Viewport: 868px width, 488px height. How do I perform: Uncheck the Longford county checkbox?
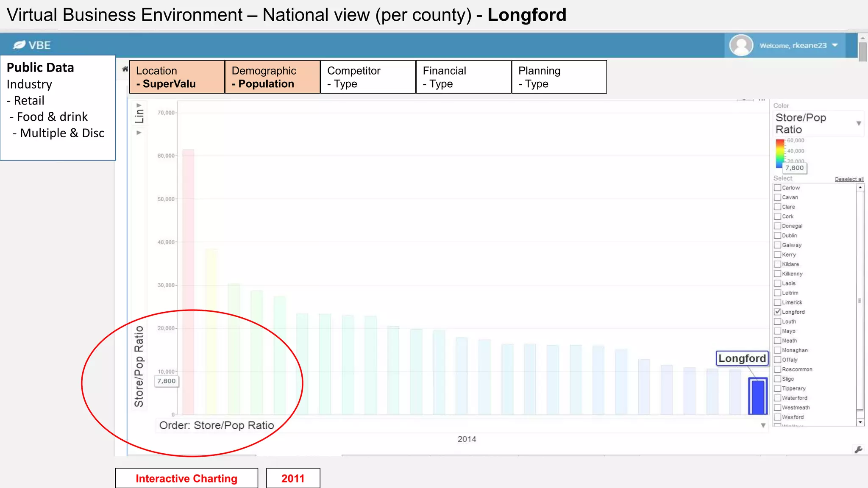pos(777,312)
